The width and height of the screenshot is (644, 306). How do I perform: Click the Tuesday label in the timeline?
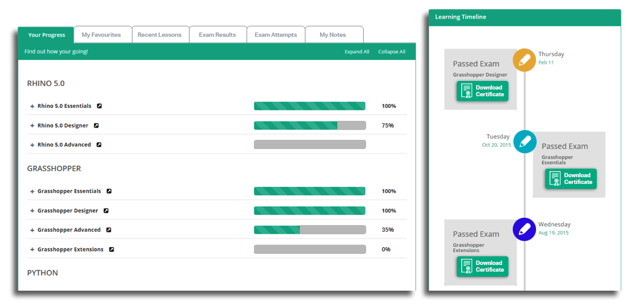point(498,136)
